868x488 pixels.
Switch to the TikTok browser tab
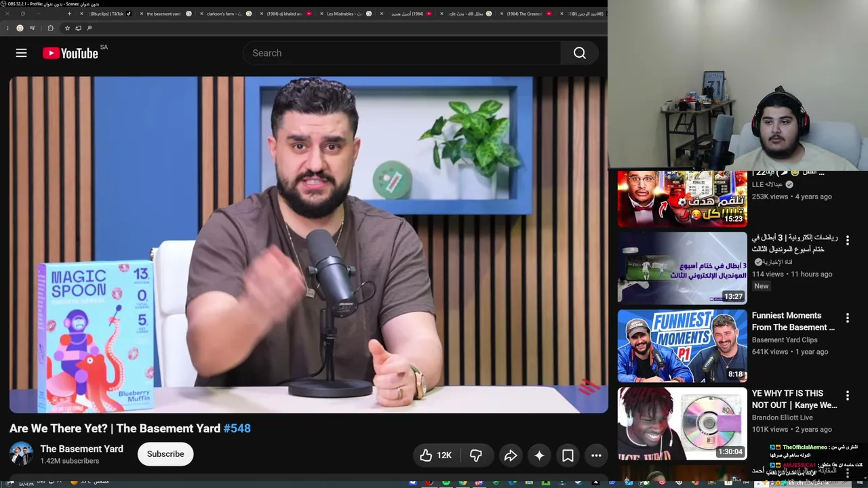click(x=106, y=14)
